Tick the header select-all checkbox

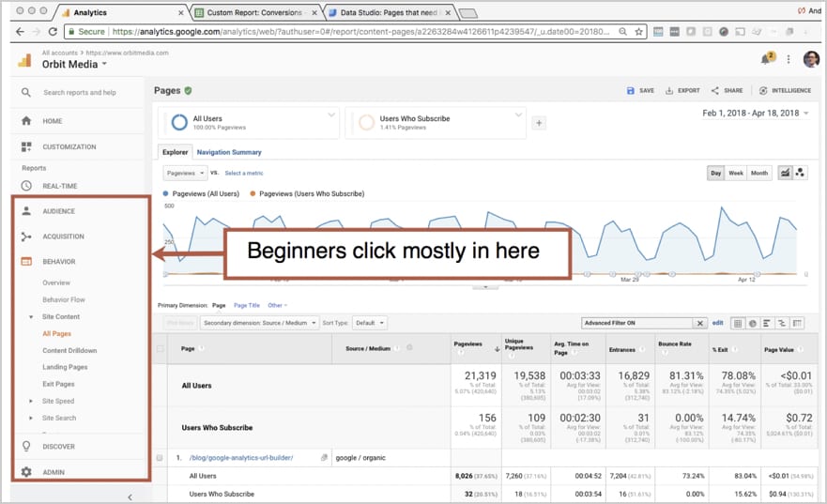coord(160,348)
